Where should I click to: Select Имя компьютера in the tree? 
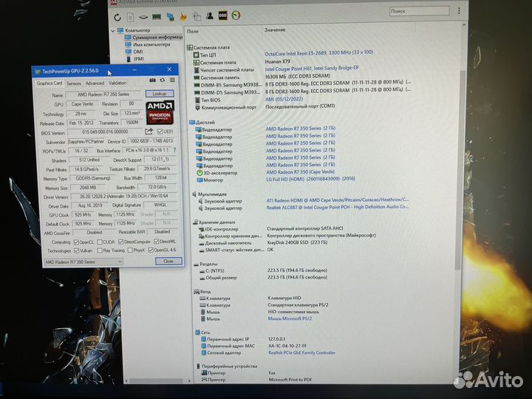pyautogui.click(x=151, y=44)
